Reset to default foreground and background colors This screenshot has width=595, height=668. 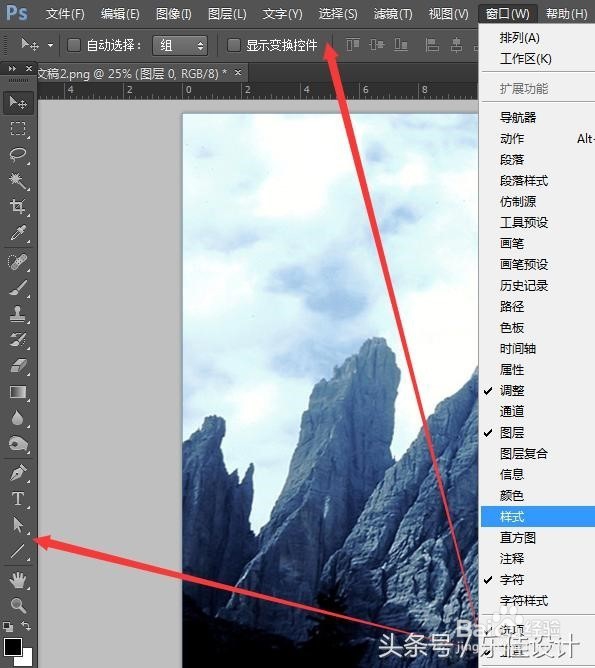8,626
